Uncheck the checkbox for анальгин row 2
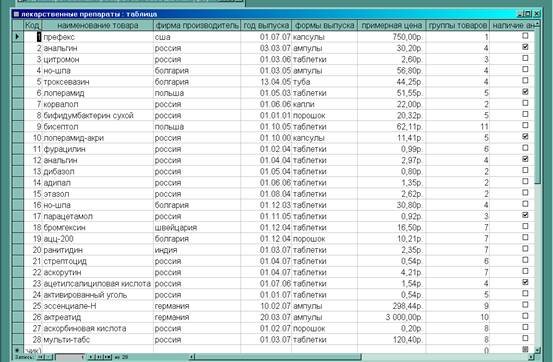 coord(525,47)
